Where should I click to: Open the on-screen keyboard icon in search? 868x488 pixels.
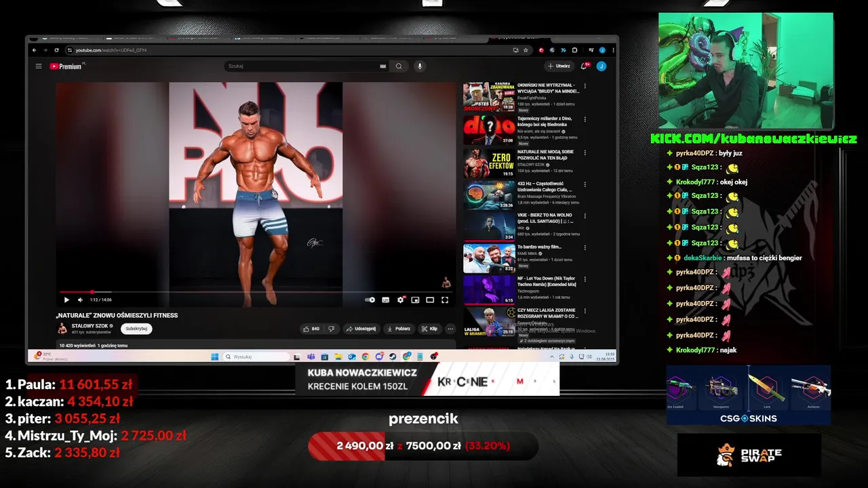click(x=382, y=66)
